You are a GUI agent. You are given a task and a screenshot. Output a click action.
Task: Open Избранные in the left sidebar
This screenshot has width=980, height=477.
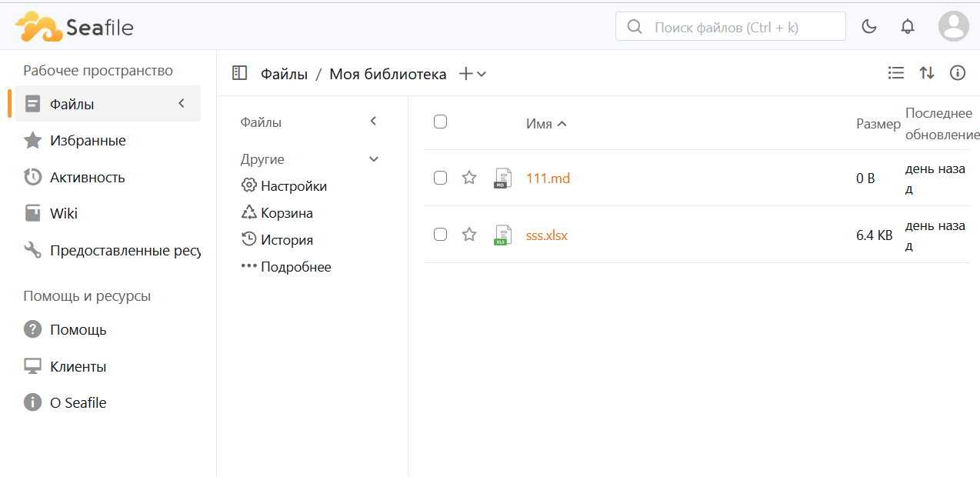[x=88, y=141]
